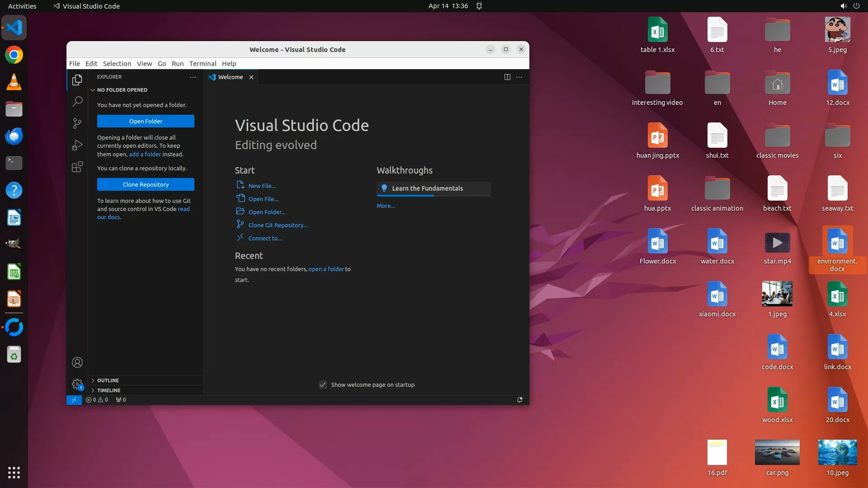The height and width of the screenshot is (488, 868).
Task: Click the Accounts icon in activity bar
Action: [x=77, y=362]
